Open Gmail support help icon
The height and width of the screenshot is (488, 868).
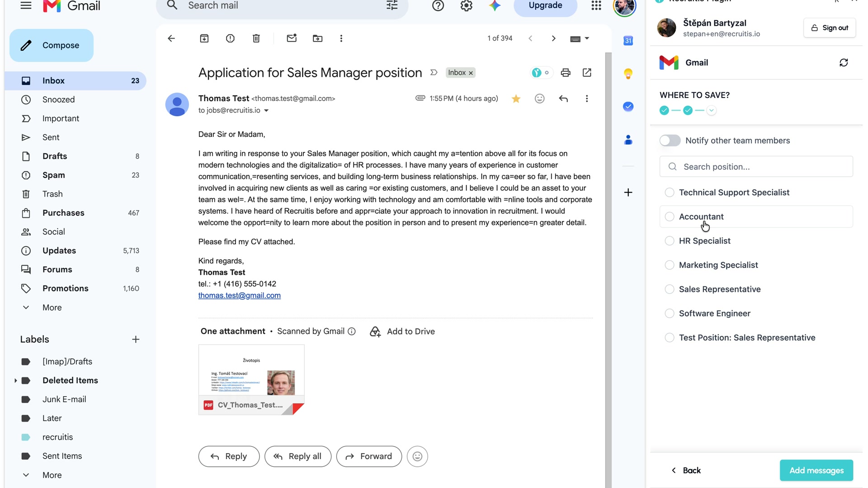pyautogui.click(x=438, y=5)
